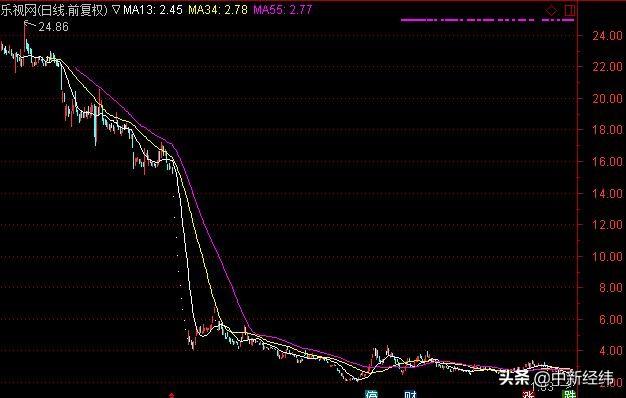Click the small red marker on the bottom axis
The width and height of the screenshot is (626, 398).
pyautogui.click(x=172, y=395)
